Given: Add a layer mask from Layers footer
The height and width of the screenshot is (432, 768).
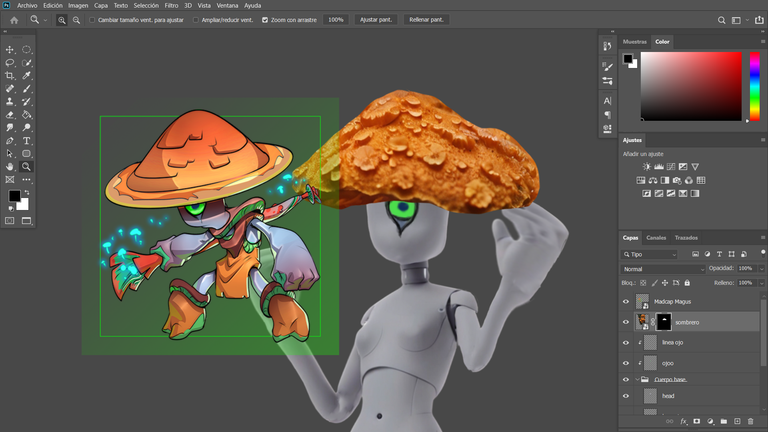Looking at the screenshot, I should 696,421.
